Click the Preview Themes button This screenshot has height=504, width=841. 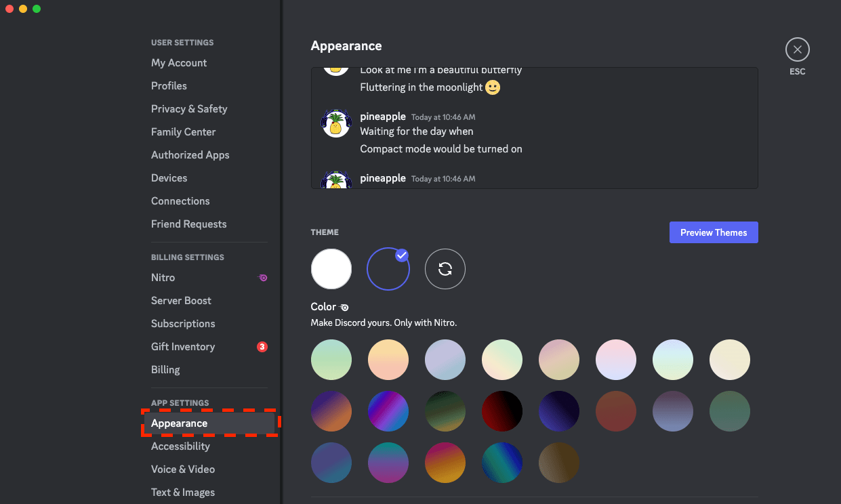pos(714,232)
